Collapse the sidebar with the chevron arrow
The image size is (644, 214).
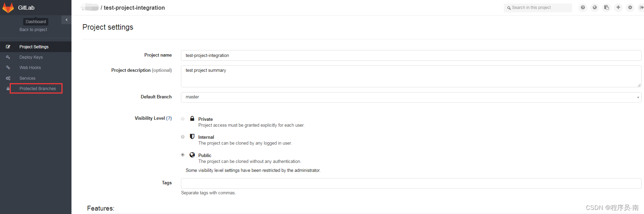pyautogui.click(x=66, y=20)
